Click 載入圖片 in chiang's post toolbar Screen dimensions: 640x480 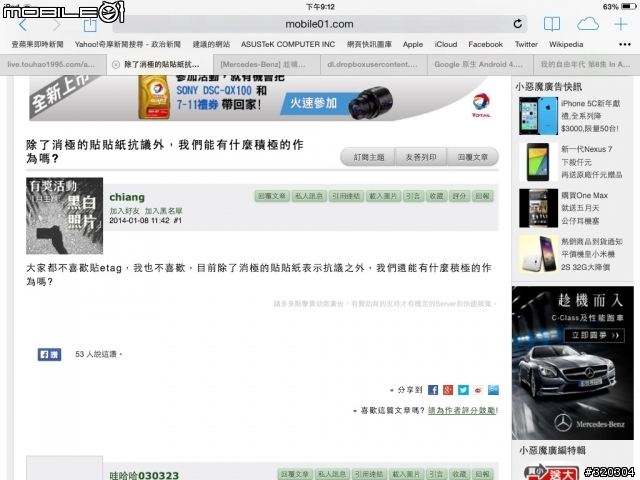pos(383,196)
